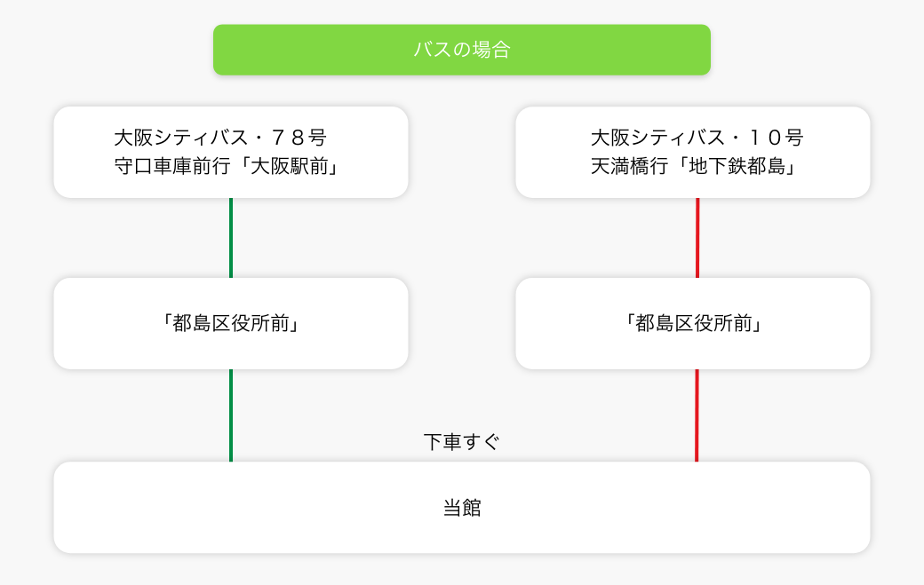Click the 大阪シティバス・１０号 text line

(697, 138)
